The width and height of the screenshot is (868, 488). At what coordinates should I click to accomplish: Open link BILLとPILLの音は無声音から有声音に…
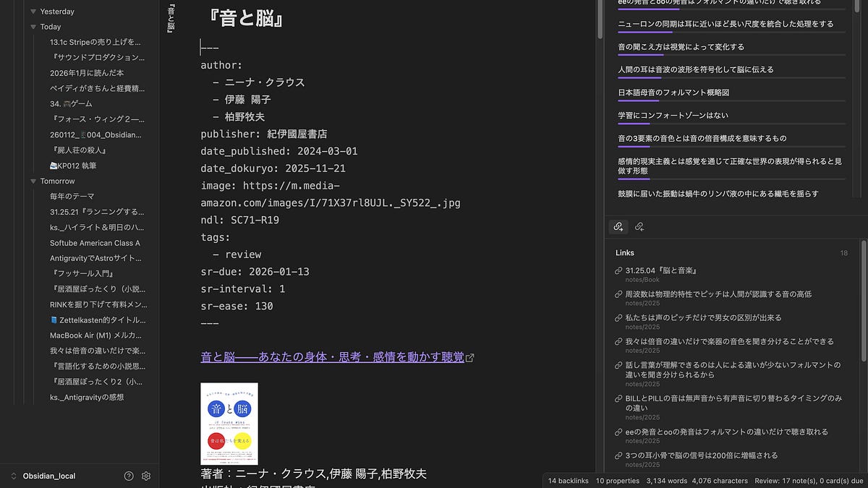pyautogui.click(x=733, y=403)
